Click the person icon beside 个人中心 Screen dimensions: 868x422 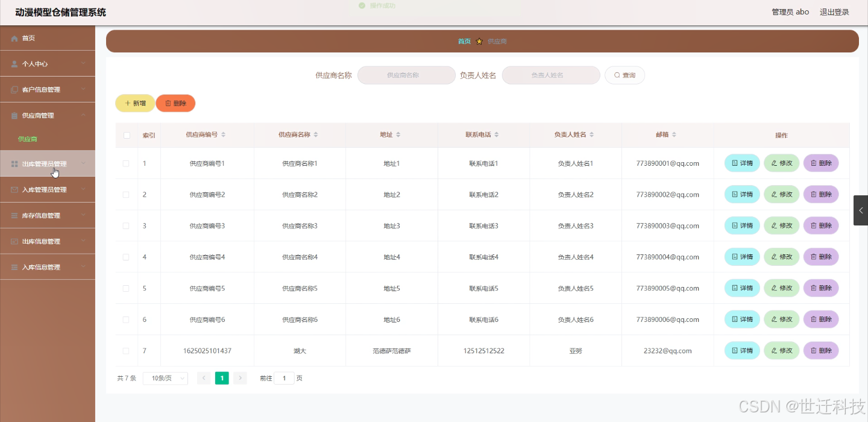[14, 64]
